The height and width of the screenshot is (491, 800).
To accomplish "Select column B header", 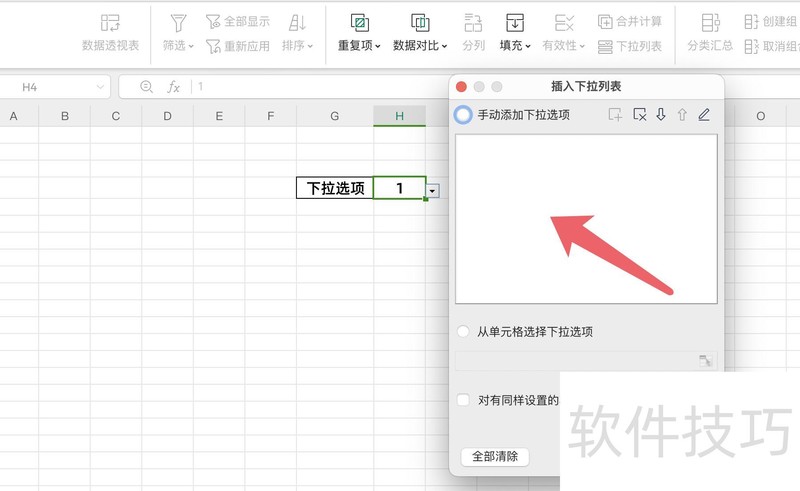I will coord(65,116).
